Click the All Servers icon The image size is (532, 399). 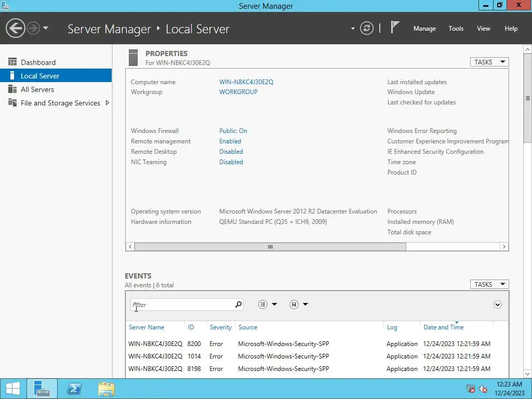pos(12,89)
